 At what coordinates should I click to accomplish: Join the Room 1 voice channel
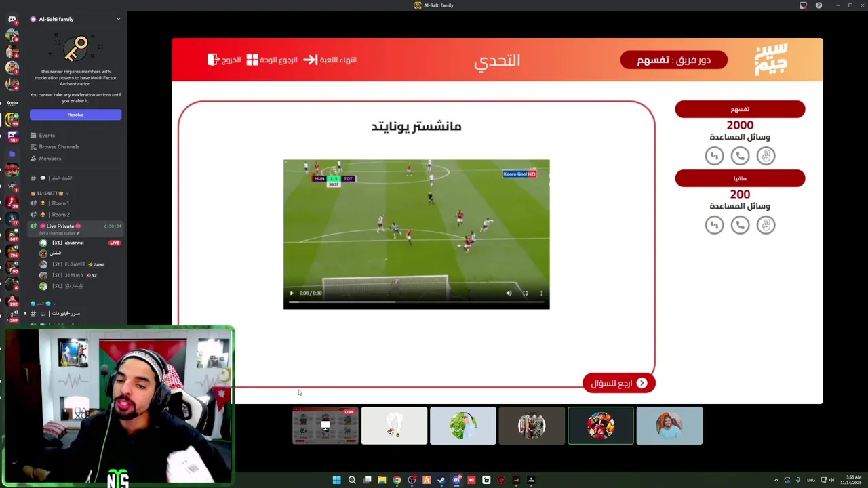coord(60,203)
